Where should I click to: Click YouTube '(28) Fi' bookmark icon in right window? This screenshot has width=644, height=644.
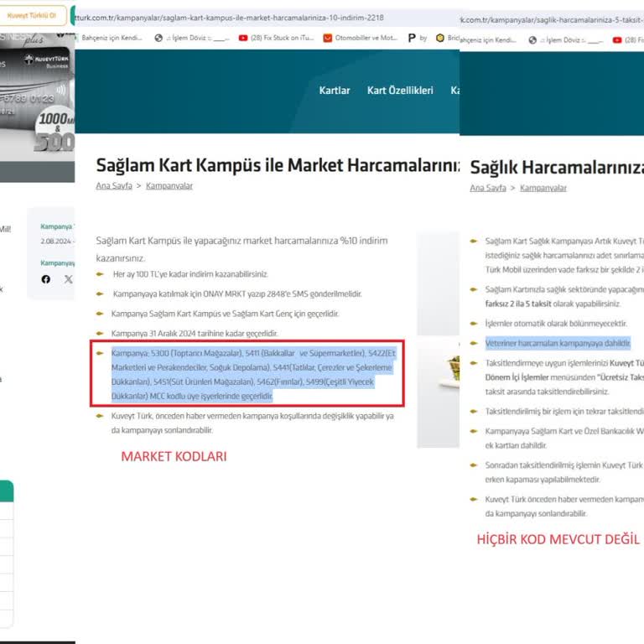pos(617,40)
